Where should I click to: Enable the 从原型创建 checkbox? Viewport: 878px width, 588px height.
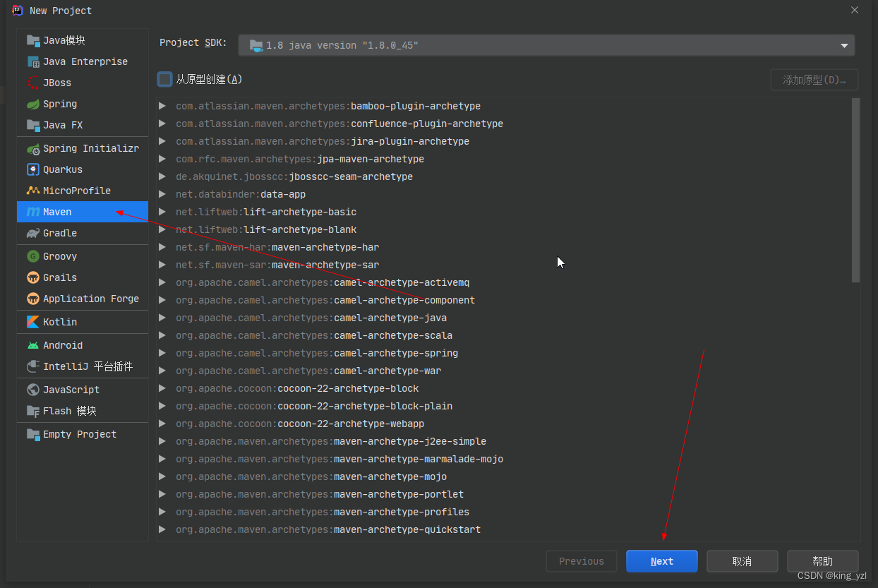(x=164, y=79)
